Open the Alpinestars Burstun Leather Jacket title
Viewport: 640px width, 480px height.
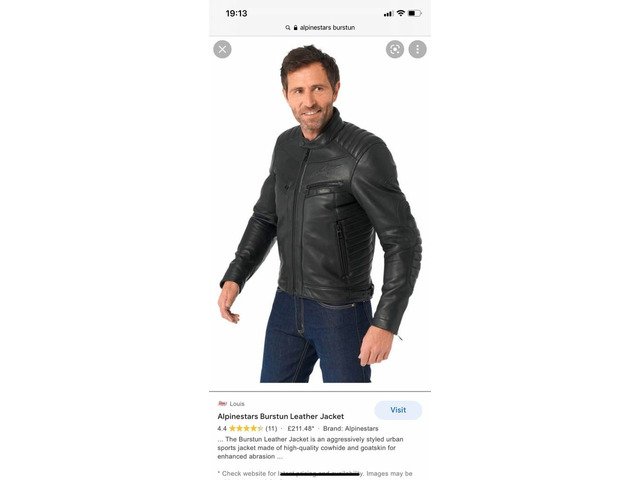280,416
